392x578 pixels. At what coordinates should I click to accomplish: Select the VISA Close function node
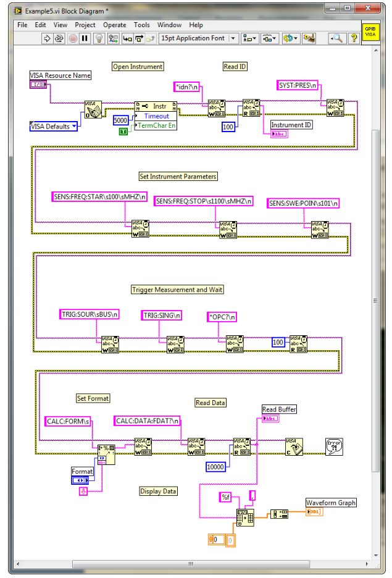(x=294, y=446)
